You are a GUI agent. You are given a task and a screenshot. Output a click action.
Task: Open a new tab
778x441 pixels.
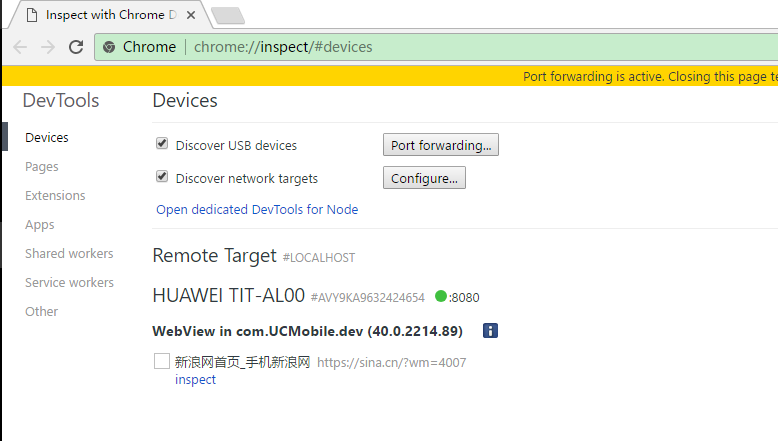(228, 15)
